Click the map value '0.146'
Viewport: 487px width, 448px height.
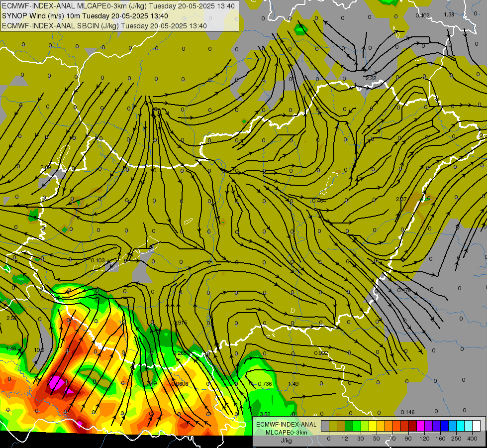407,412
